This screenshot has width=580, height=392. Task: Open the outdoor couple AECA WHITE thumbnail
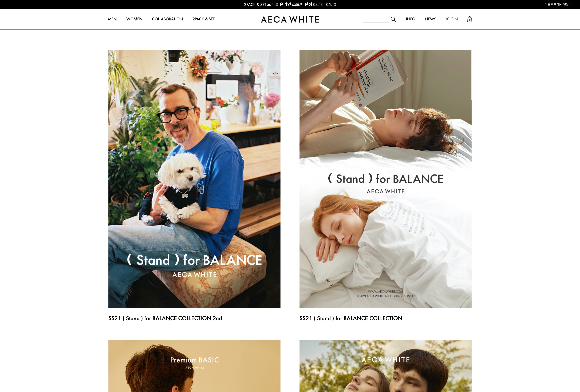(x=385, y=366)
